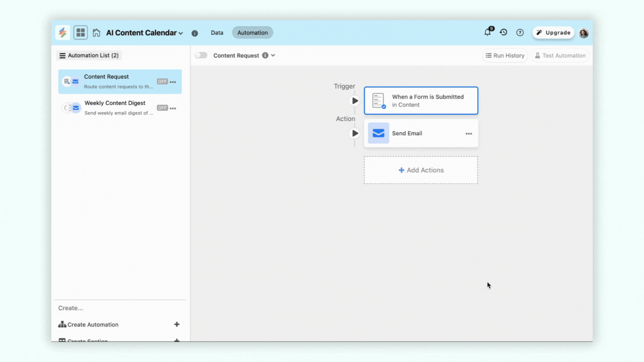Open the apps grid icon
The height and width of the screenshot is (362, 644).
(80, 33)
